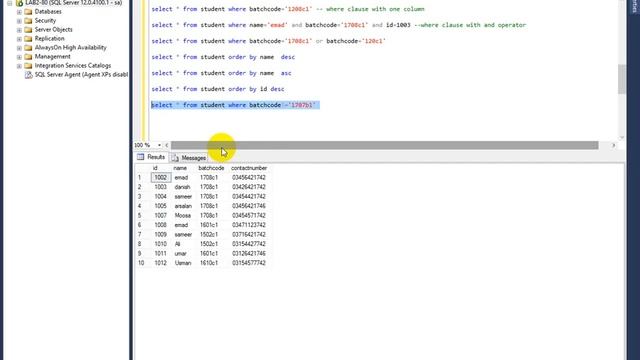Screen dimensions: 640x360
Task: Click the Replication folder icon
Action: (28, 39)
